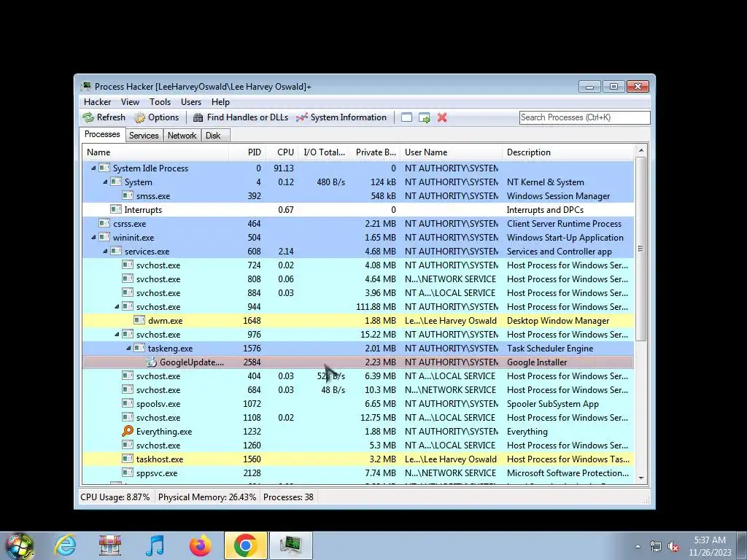Screen dimensions: 747x560
Task: Click the GoogleUpdate process icon
Action: click(151, 362)
